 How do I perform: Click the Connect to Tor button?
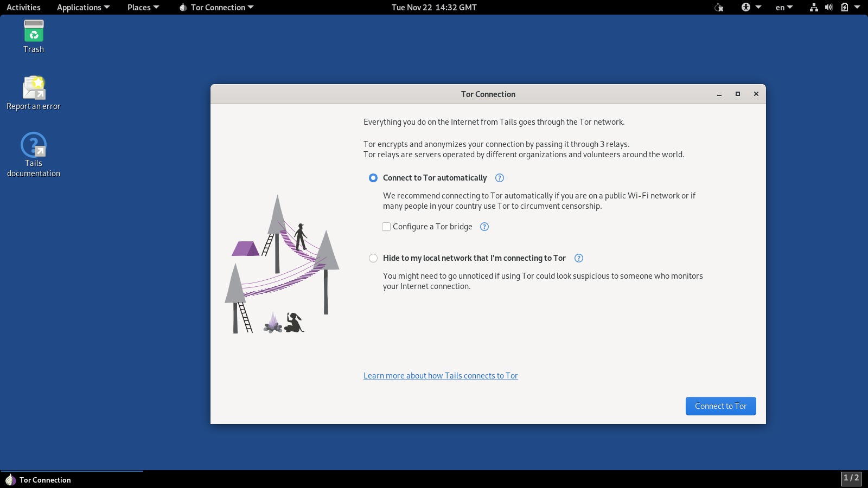[720, 406]
